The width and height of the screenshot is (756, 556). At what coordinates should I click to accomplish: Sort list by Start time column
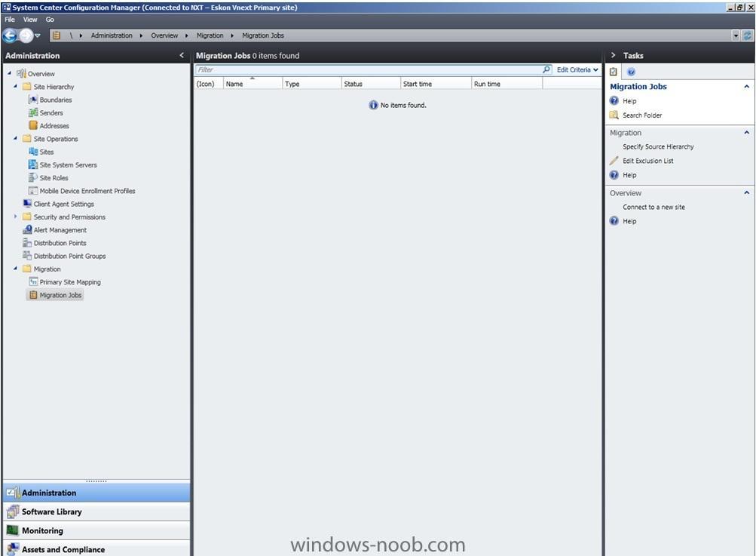436,84
